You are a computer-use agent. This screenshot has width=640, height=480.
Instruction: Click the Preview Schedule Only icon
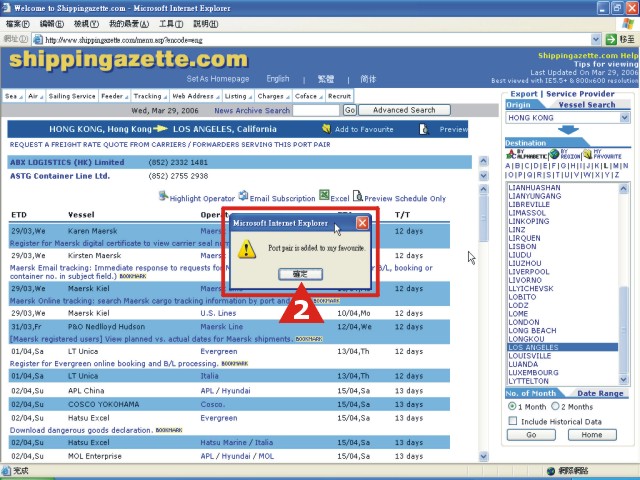tap(358, 196)
